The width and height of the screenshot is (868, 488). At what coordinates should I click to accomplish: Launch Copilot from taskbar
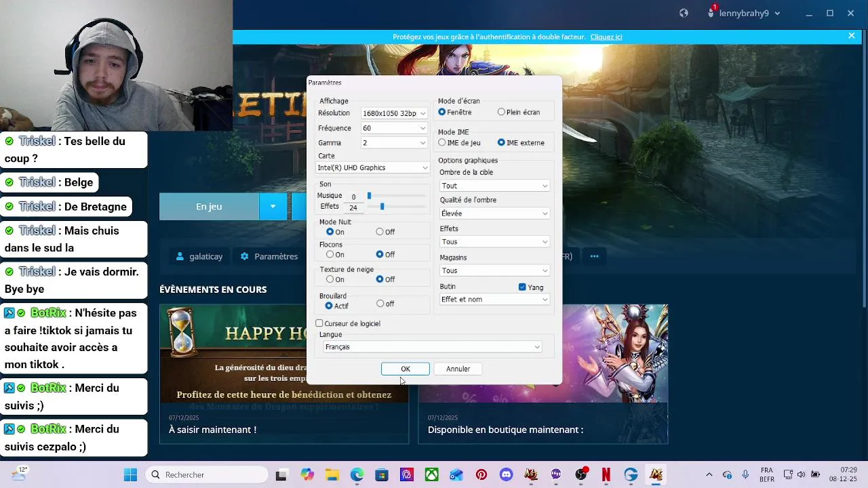307,474
